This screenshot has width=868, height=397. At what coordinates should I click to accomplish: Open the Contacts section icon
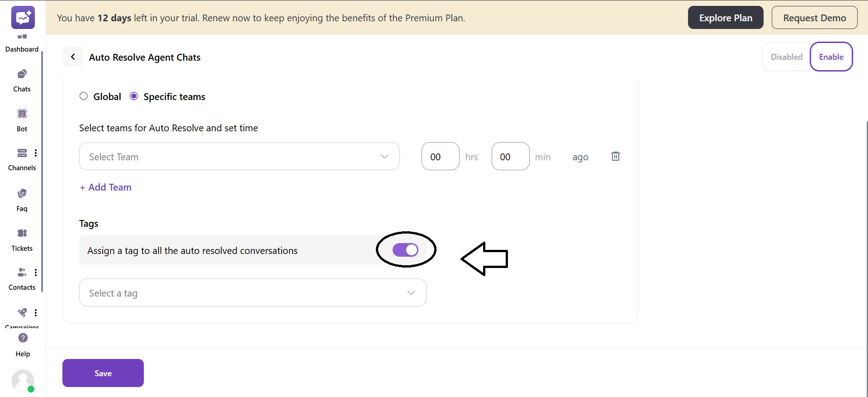click(22, 272)
